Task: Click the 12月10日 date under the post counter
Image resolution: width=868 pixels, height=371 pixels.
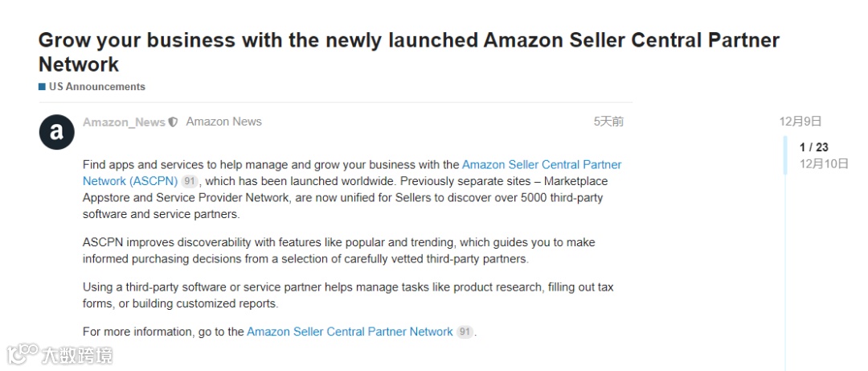Action: (824, 163)
